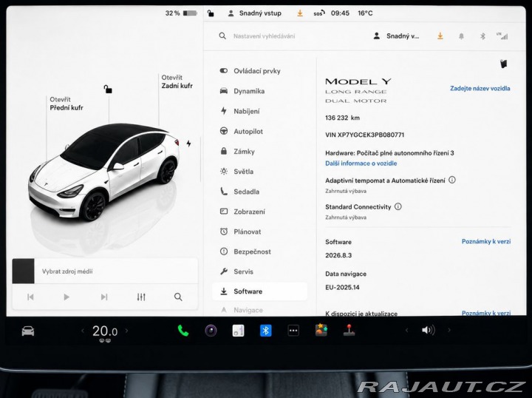532x398 pixels.
Task: Click notifications bell icon
Action: (x=461, y=36)
